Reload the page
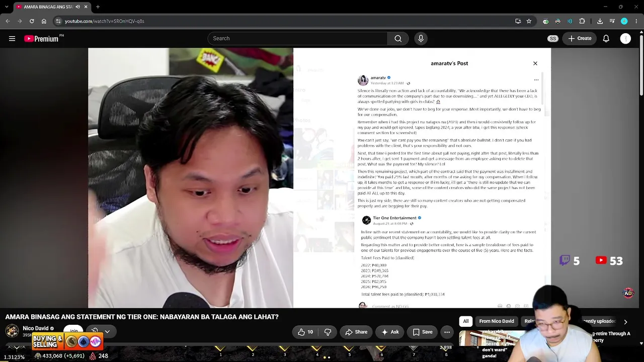The image size is (644, 362). (32, 21)
